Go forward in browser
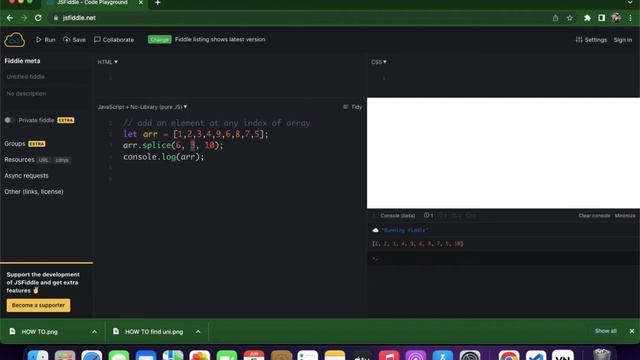The height and width of the screenshot is (360, 640). coord(24,18)
